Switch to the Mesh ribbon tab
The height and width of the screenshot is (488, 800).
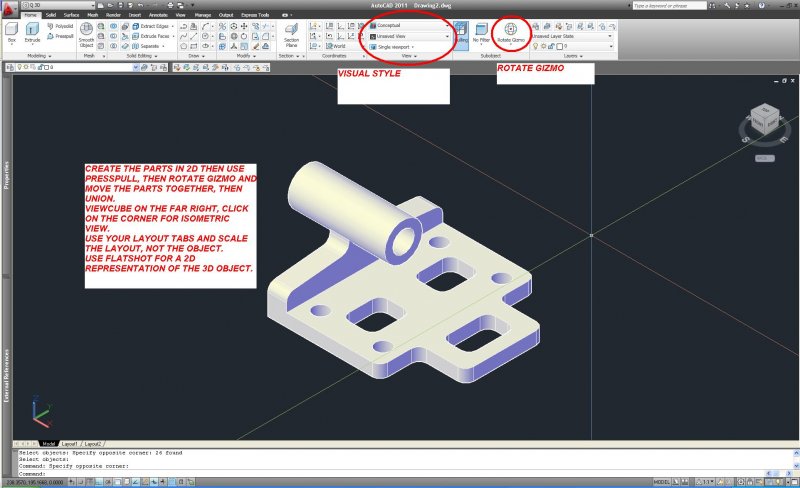92,15
